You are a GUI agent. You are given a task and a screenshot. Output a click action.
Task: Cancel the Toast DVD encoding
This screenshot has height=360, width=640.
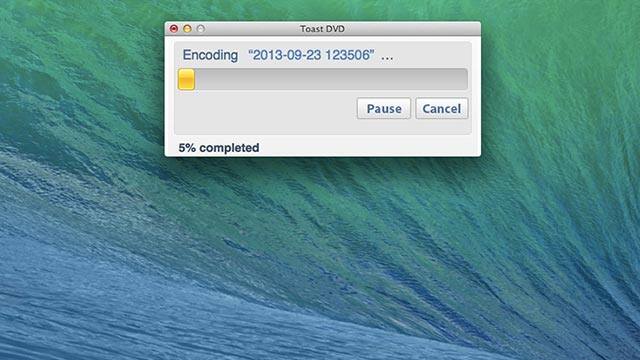coord(442,109)
